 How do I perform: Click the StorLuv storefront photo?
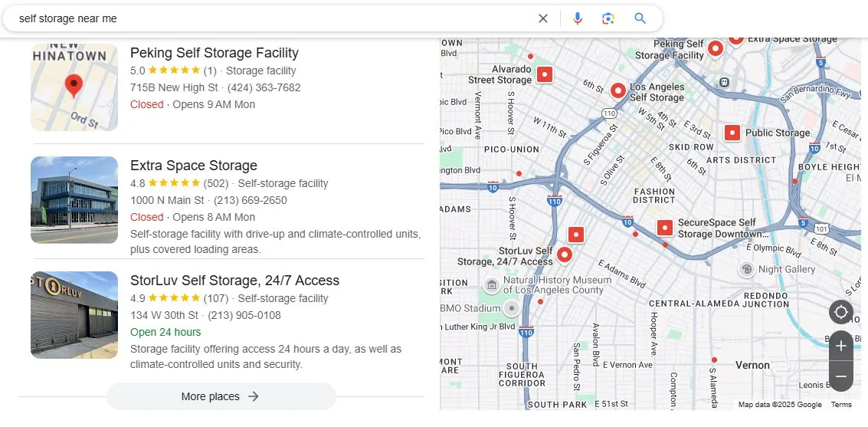tap(74, 315)
